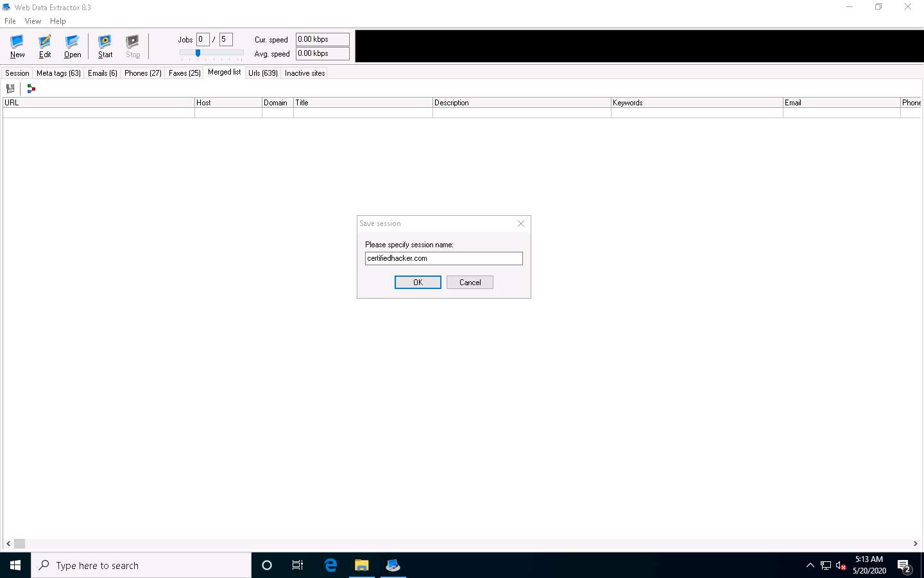Select the Merged list tab
Screen dimensions: 924x578
[x=224, y=72]
